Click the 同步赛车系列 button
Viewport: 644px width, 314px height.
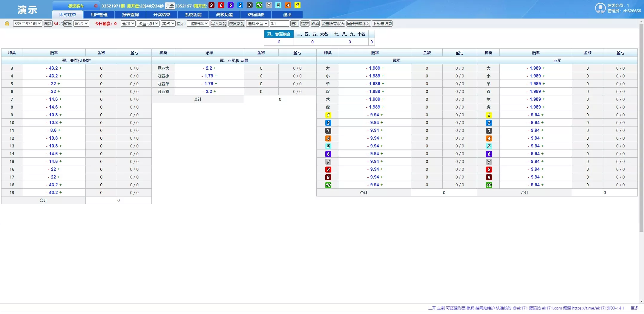(x=358, y=24)
